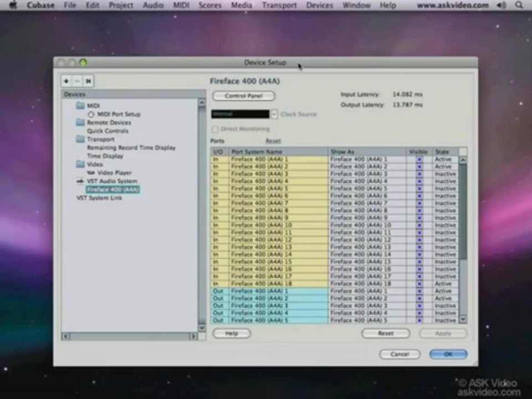Screen dimensions: 532x399
Task: Toggle Visible checkbox for input Fireface 400 (A4A) 2
Action: pos(420,167)
